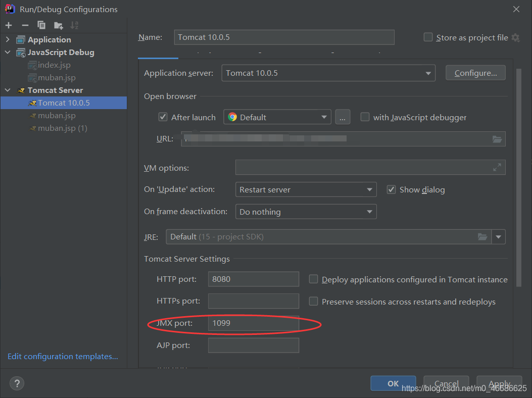Add a new configuration with plus icon
The width and height of the screenshot is (532, 398).
[9, 25]
